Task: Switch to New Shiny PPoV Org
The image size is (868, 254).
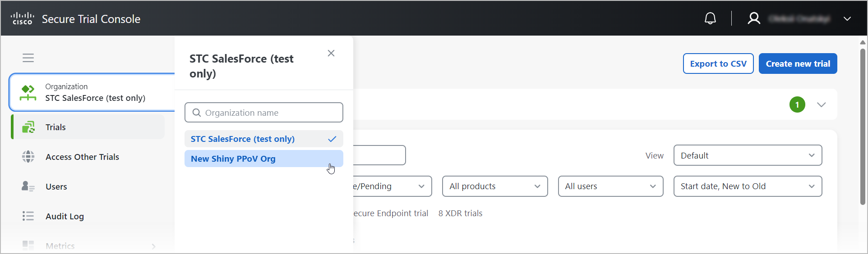Action: pos(264,159)
